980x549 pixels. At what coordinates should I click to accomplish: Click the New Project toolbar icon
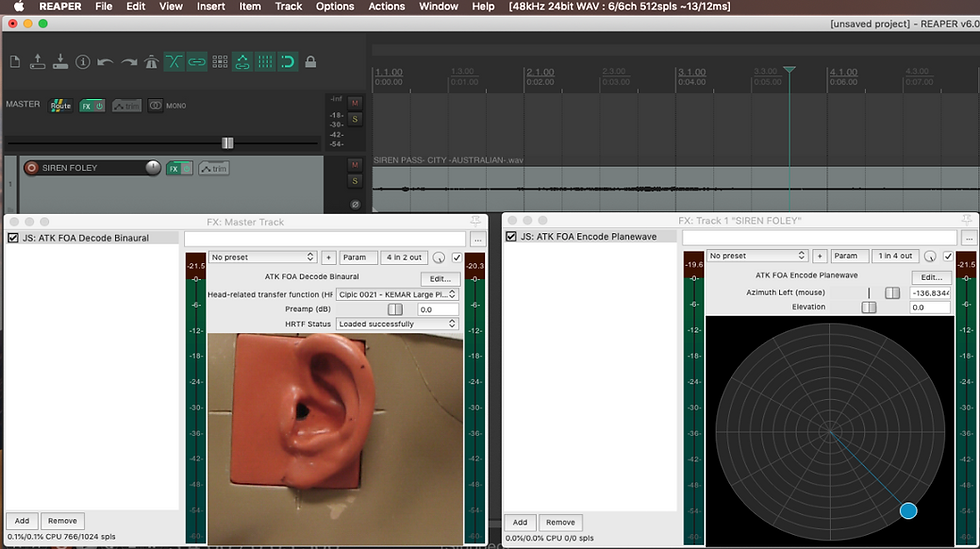point(15,61)
